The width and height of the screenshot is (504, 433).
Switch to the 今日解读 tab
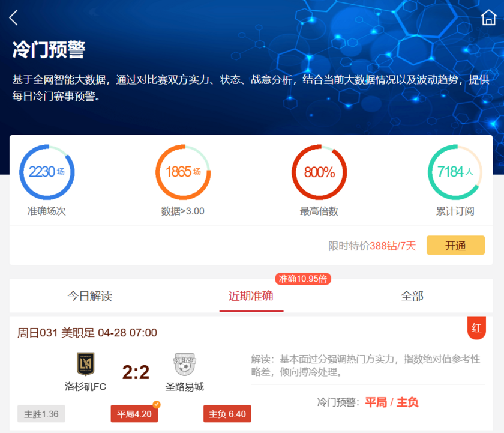pyautogui.click(x=89, y=296)
